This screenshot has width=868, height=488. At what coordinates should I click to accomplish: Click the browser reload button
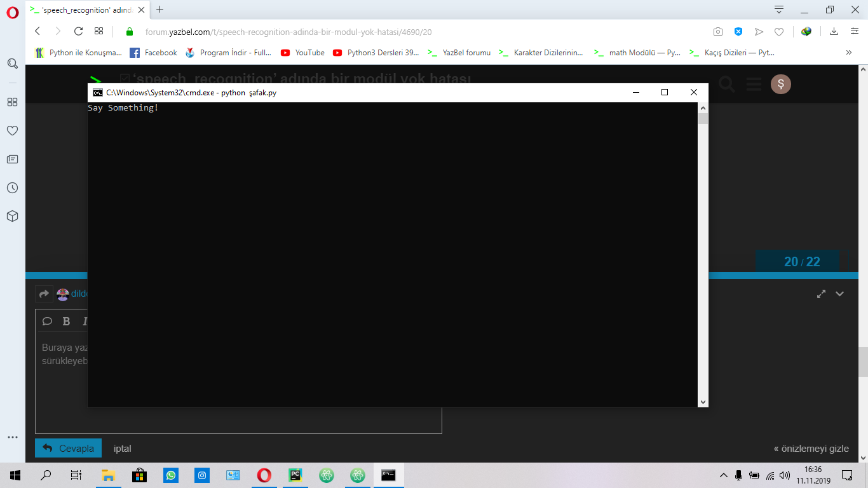click(78, 31)
